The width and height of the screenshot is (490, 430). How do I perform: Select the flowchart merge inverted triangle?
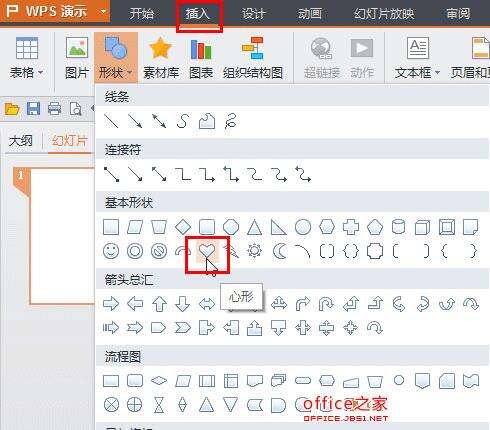click(231, 405)
